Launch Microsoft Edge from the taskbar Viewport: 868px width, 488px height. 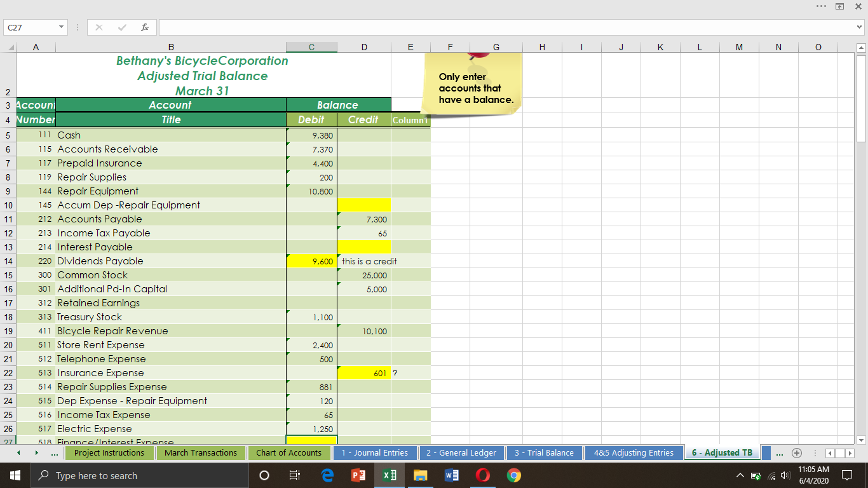click(327, 475)
